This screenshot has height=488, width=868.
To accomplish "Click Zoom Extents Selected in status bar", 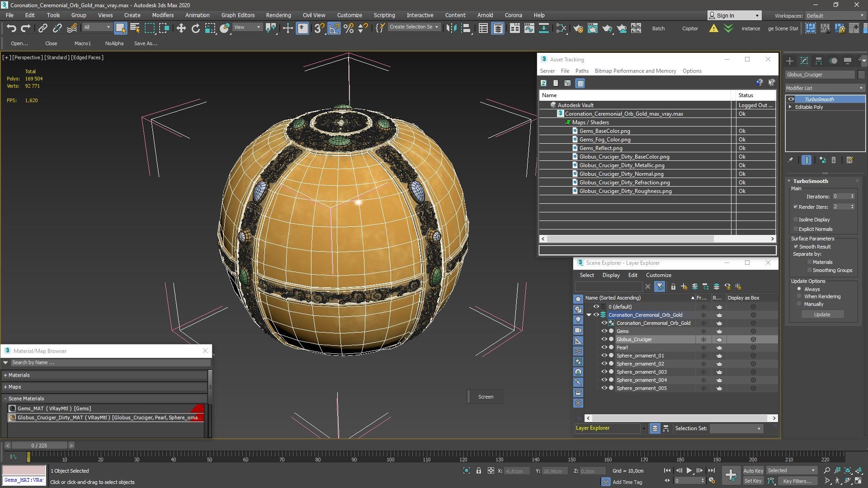I will pos(467,471).
